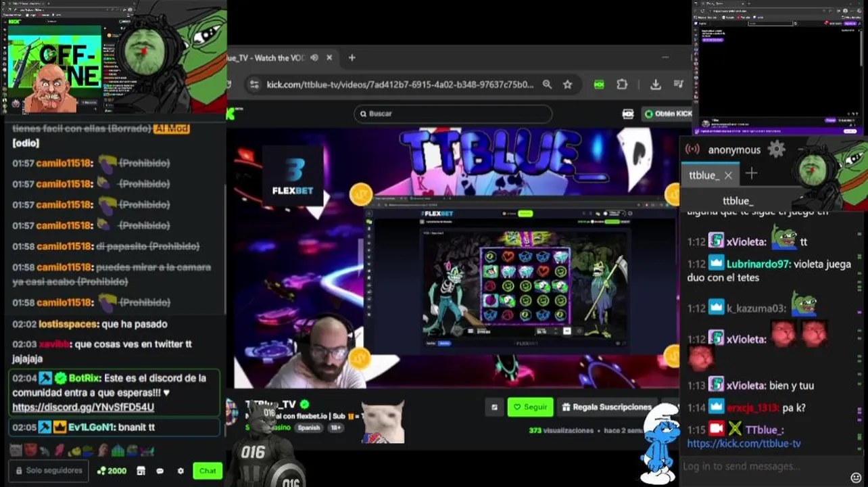Open the chat overlay settings gear
Viewport: 868px width, 487px height.
(x=776, y=149)
